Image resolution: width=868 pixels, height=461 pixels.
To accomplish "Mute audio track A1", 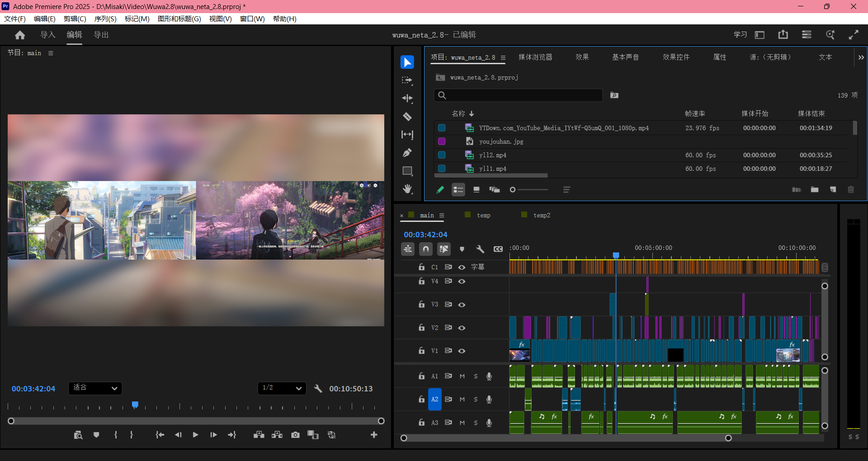I will tap(462, 376).
